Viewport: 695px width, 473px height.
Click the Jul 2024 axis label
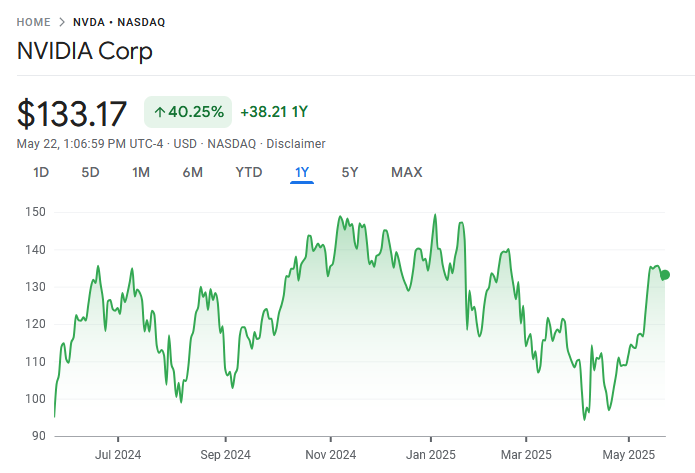[x=118, y=455]
